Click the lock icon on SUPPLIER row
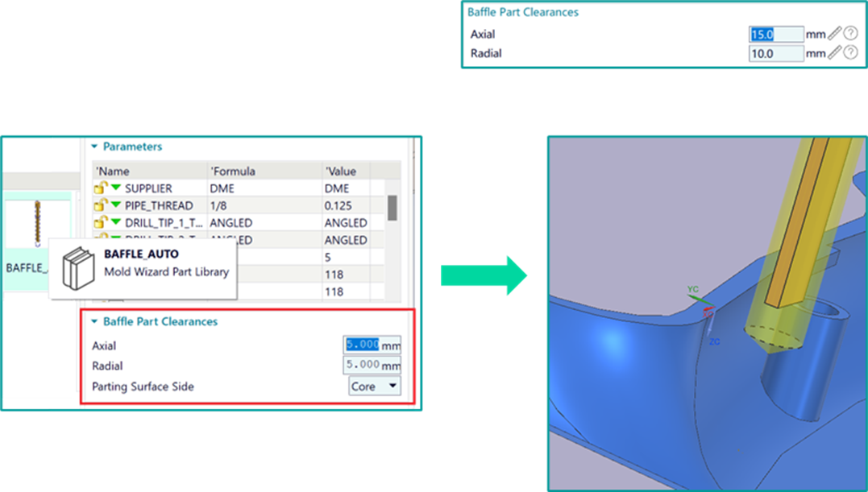 coord(101,188)
